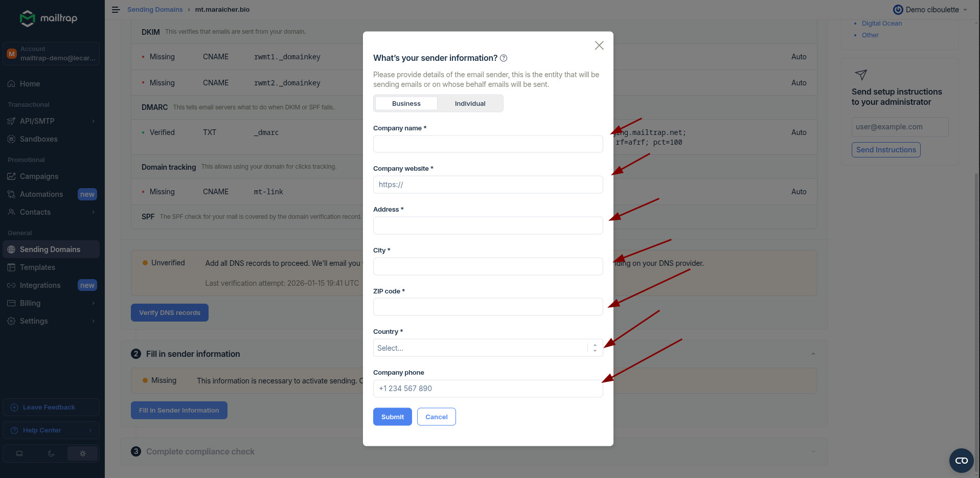Click the Company name input field
The image size is (980, 478).
(x=488, y=144)
